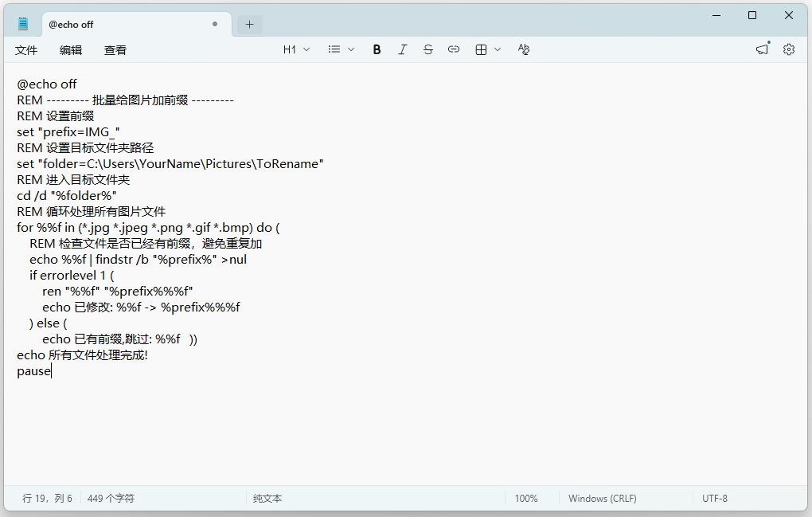Screen dimensions: 812x517
Task: Open the 100% zoom level control
Action: coord(526,499)
